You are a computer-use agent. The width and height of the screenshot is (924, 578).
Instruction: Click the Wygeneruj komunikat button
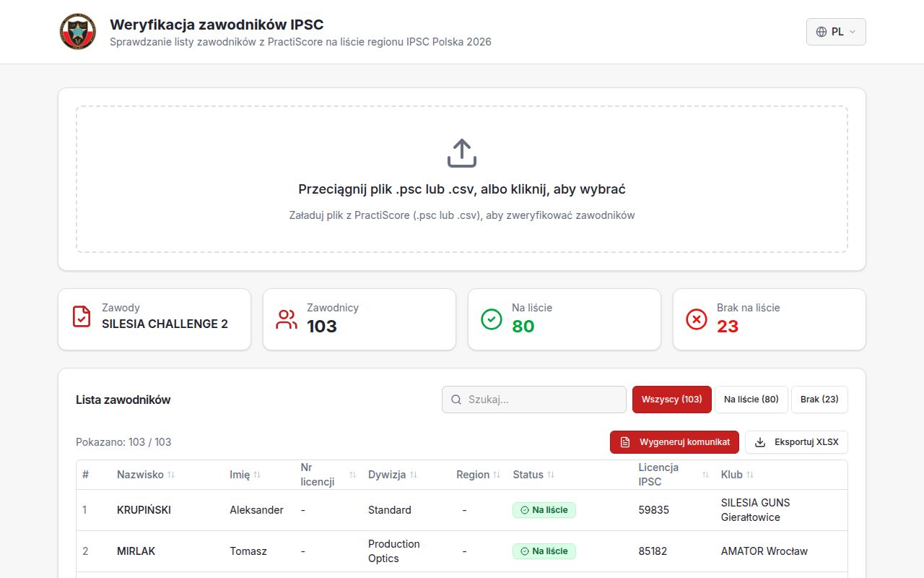pos(674,442)
